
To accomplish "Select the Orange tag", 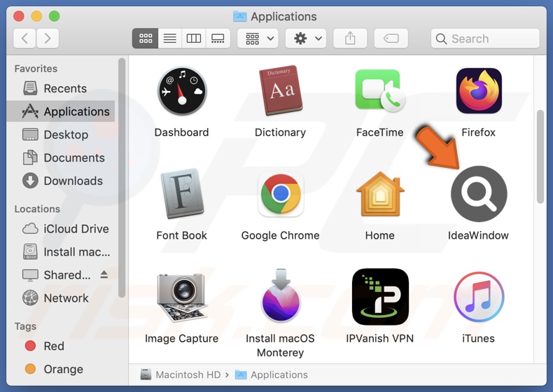I will click(60, 369).
